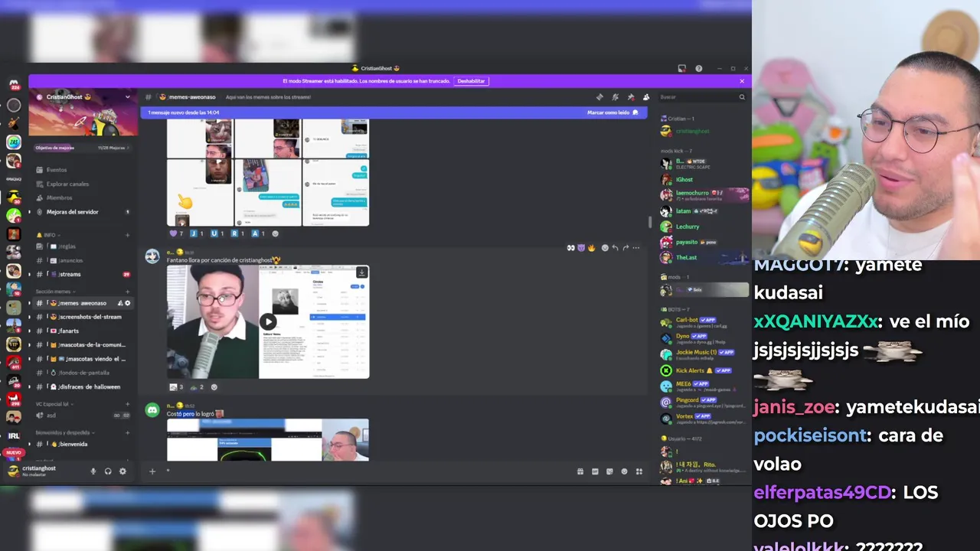Add eyes quick reaction to message
The image size is (980, 551).
tap(570, 248)
